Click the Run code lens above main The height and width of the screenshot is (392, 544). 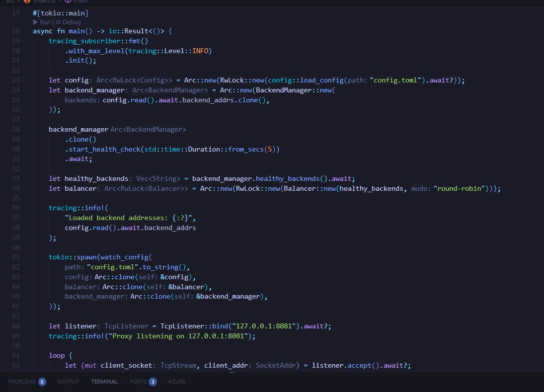tap(42, 22)
